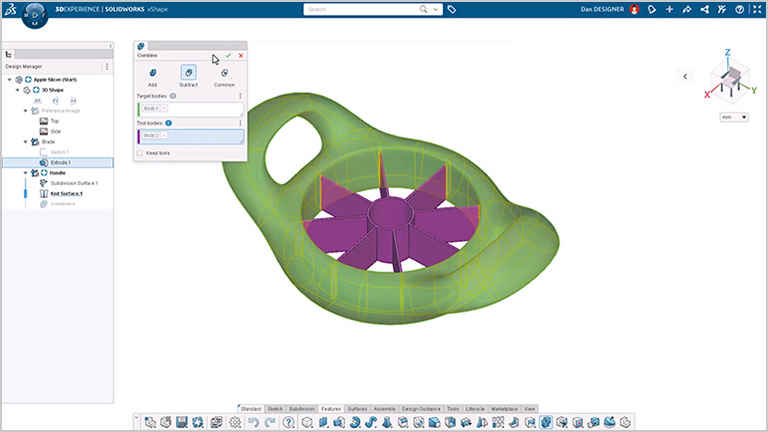This screenshot has height=432, width=768.
Task: Open the Surfaces tab
Action: [357, 409]
